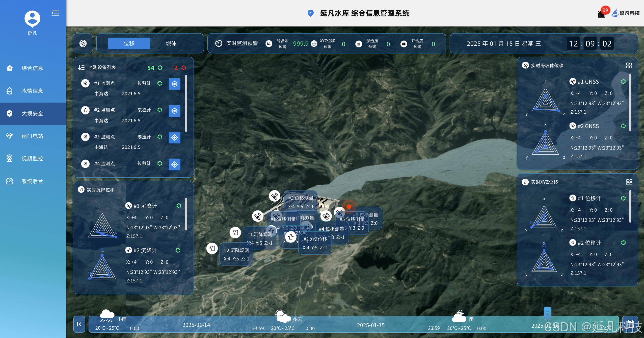The image size is (644, 338).
Task: Go to 视频监控 menu item
Action: pyautogui.click(x=32, y=158)
